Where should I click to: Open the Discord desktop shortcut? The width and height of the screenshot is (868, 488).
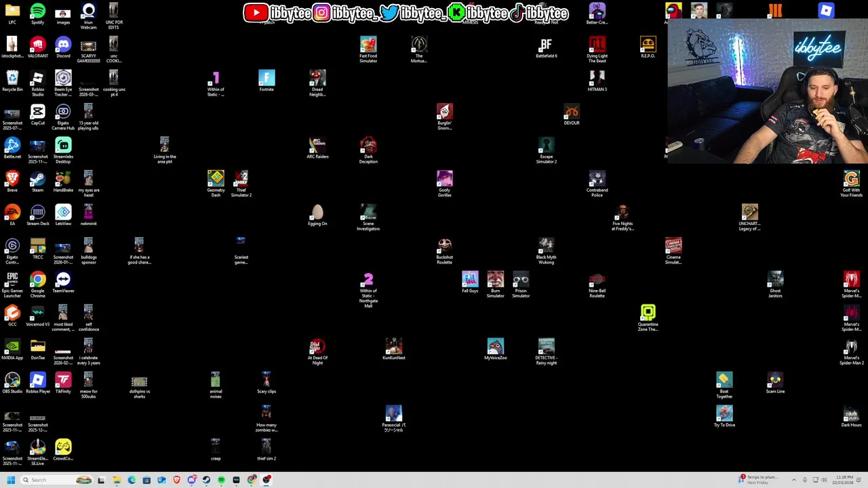(63, 48)
